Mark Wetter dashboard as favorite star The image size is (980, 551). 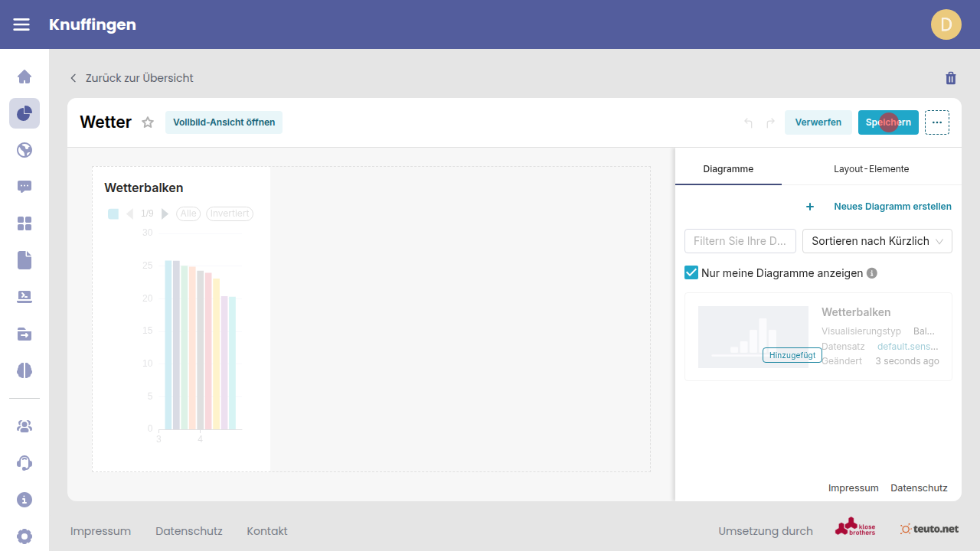pyautogui.click(x=148, y=122)
